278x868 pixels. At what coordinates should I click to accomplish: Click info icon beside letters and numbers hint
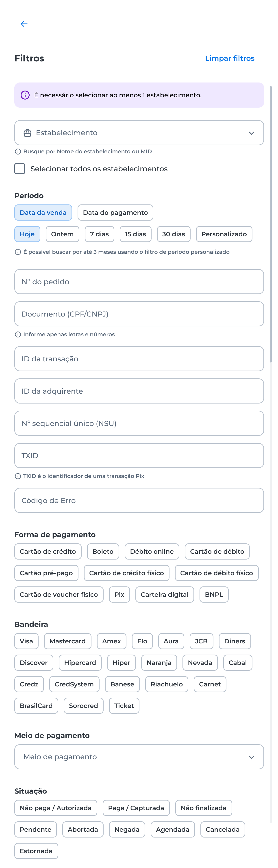pos(18,334)
